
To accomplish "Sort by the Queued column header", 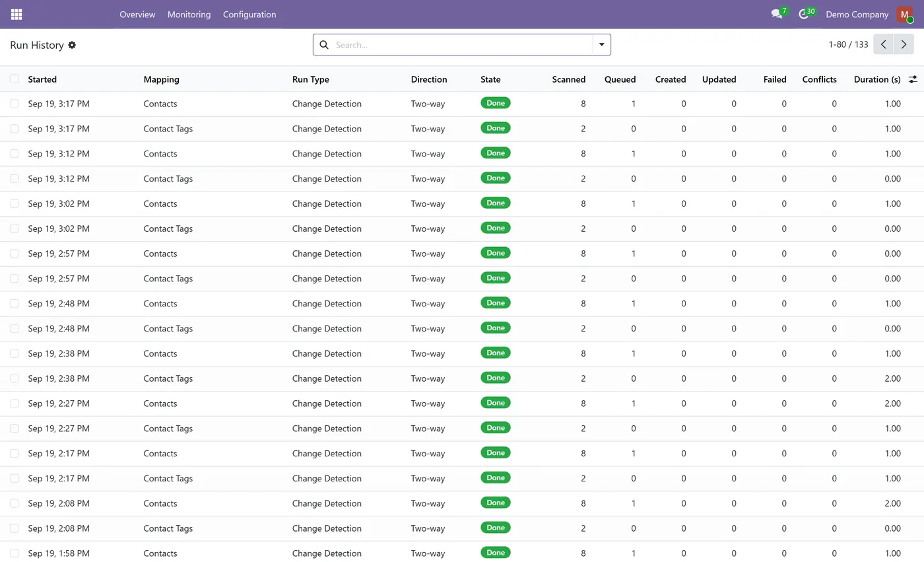I will point(620,79).
